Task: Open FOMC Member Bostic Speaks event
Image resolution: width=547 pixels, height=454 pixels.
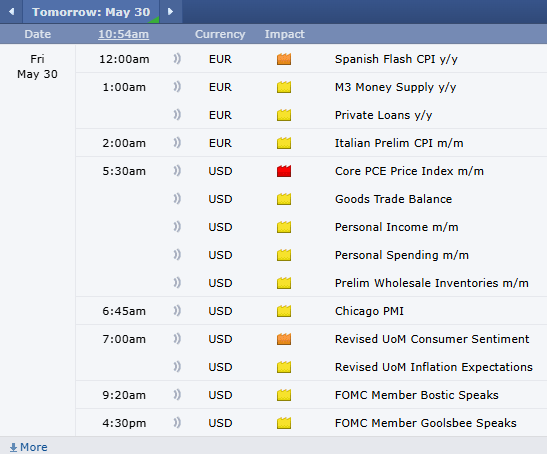Action: [417, 395]
